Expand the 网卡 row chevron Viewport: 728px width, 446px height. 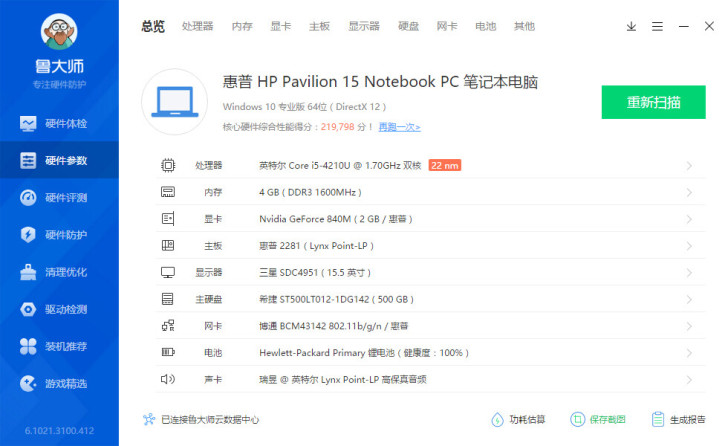click(x=689, y=326)
